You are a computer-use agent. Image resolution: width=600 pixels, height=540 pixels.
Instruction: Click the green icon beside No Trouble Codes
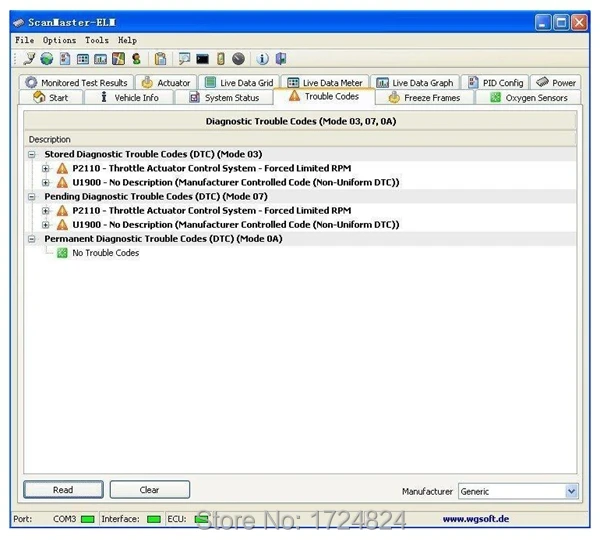pyautogui.click(x=62, y=253)
